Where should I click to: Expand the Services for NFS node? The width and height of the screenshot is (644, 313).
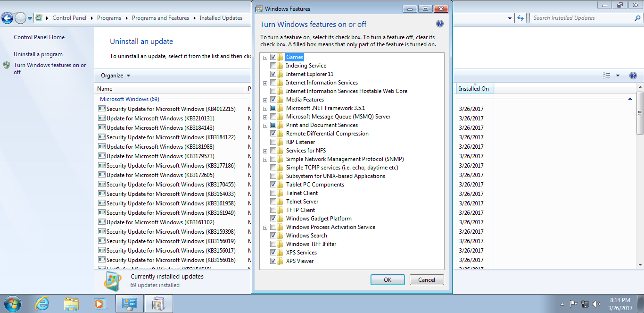coord(265,151)
